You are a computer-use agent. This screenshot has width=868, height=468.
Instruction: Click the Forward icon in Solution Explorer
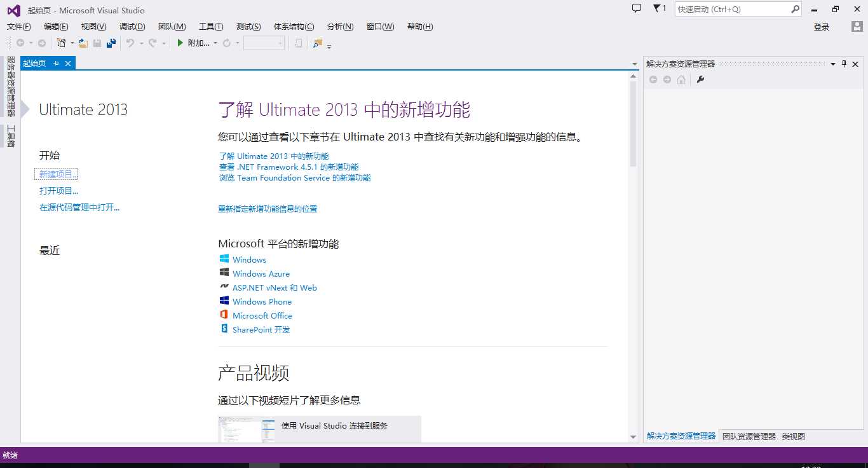[x=667, y=79]
